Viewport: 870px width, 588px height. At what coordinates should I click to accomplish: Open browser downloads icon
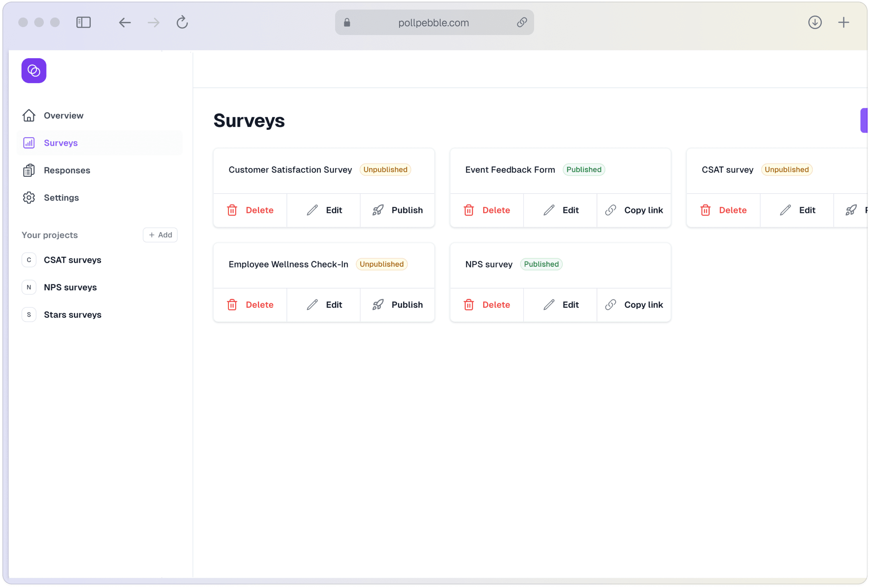815,22
